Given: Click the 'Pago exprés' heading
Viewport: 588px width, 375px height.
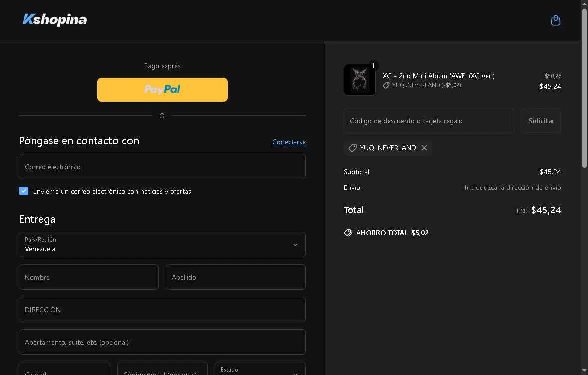Looking at the screenshot, I should (x=162, y=66).
